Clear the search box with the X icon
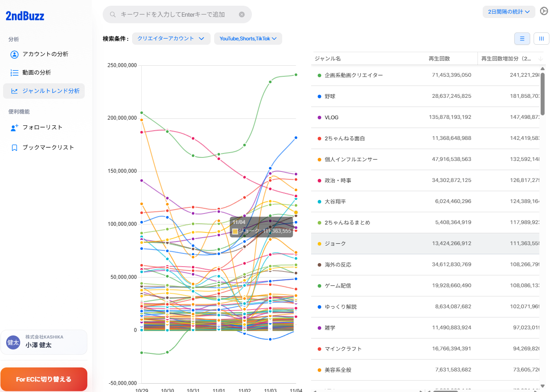 click(242, 14)
